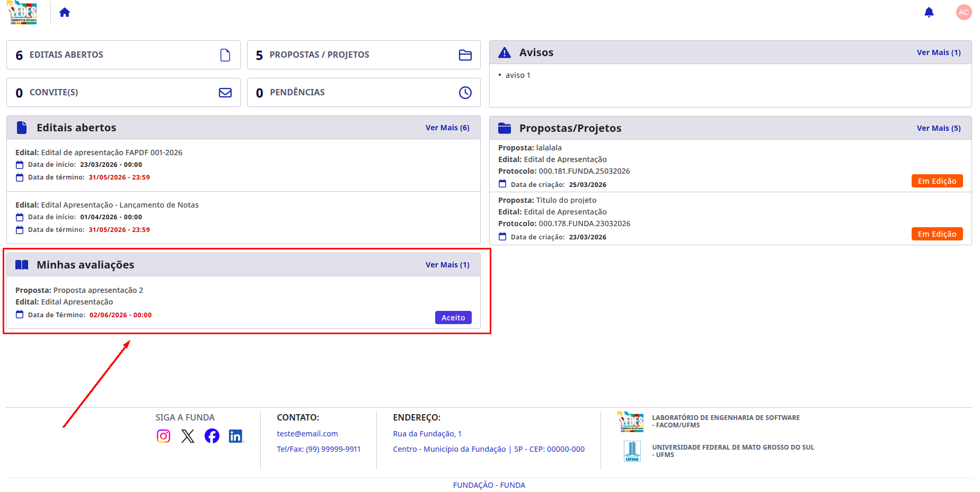Open the notifications bell

[x=929, y=12]
